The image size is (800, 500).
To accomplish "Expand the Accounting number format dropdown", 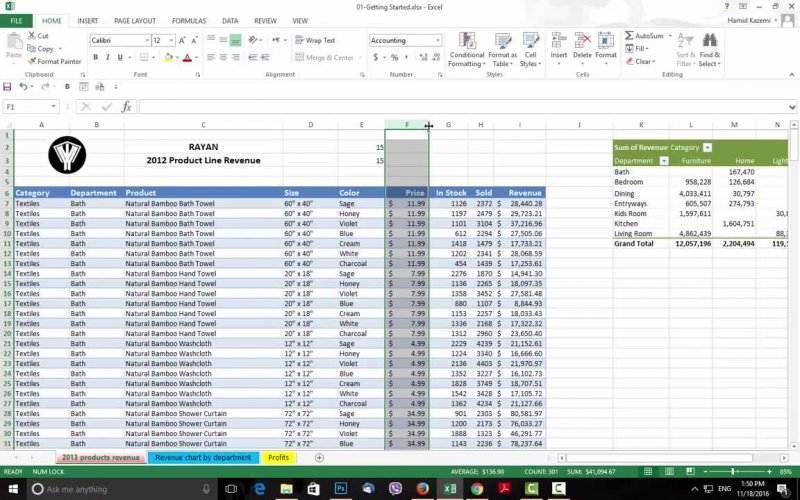I will pos(437,41).
